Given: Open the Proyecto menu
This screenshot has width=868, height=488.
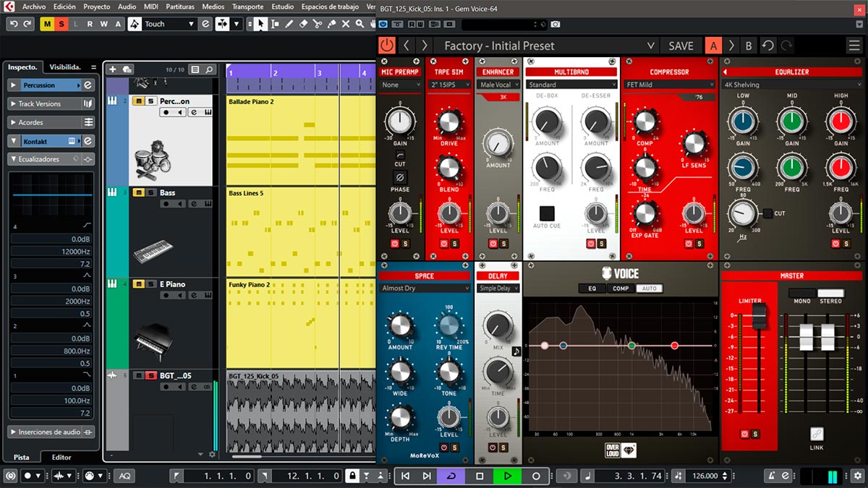Looking at the screenshot, I should pyautogui.click(x=97, y=7).
